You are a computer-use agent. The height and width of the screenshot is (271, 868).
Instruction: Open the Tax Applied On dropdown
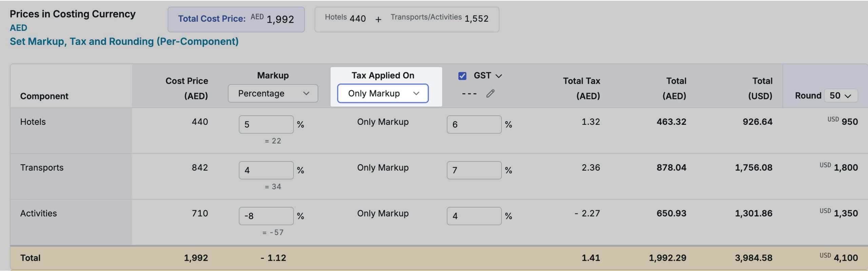click(x=383, y=94)
